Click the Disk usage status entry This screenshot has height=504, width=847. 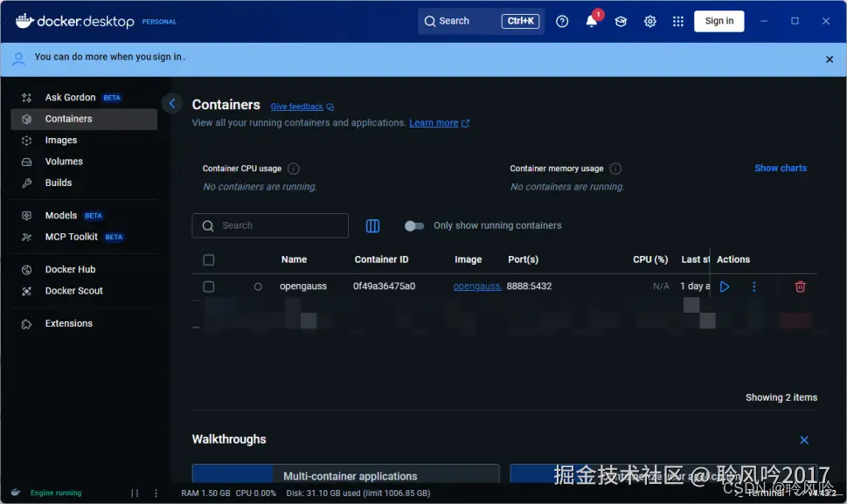358,494
